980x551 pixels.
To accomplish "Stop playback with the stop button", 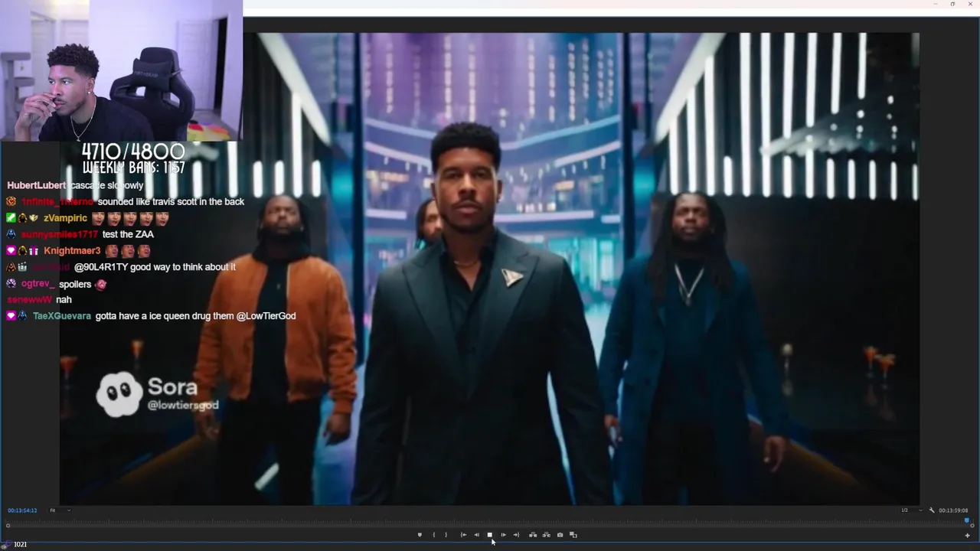I will [489, 535].
